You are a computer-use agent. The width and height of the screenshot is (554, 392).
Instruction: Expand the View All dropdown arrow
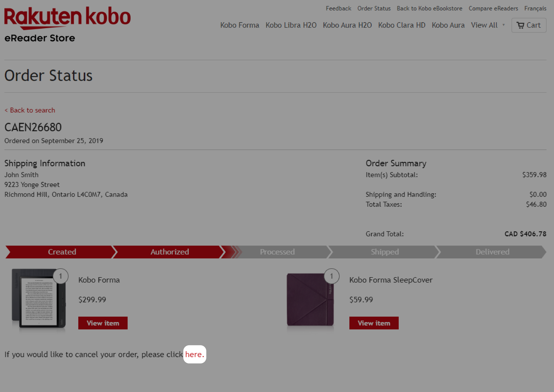click(x=504, y=25)
